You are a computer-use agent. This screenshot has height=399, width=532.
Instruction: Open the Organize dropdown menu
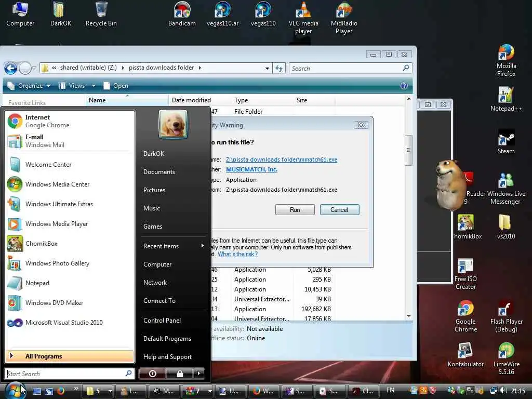click(x=29, y=86)
